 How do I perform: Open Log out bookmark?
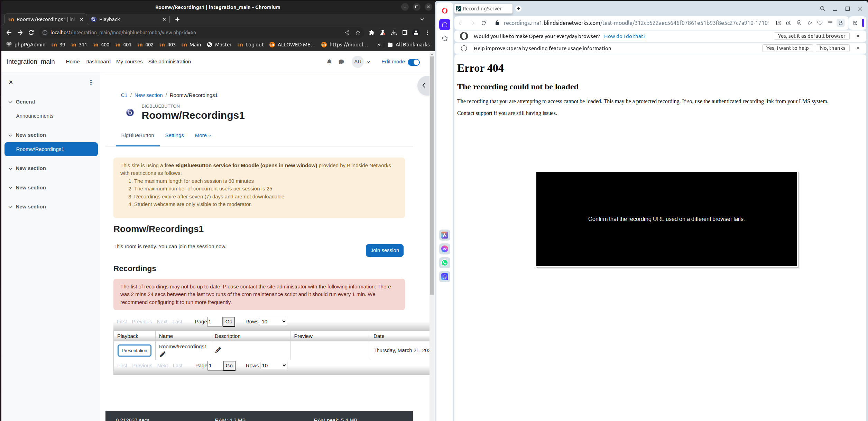251,45
